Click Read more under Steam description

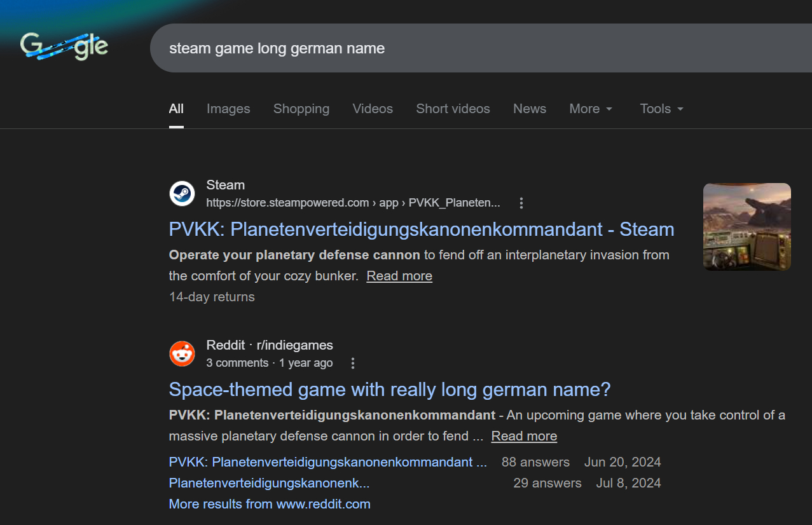399,276
